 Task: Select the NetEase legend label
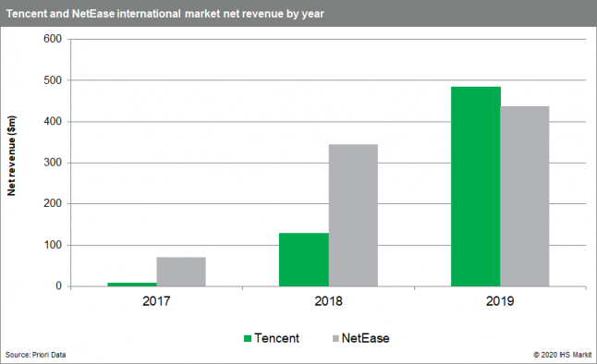pyautogui.click(x=366, y=338)
